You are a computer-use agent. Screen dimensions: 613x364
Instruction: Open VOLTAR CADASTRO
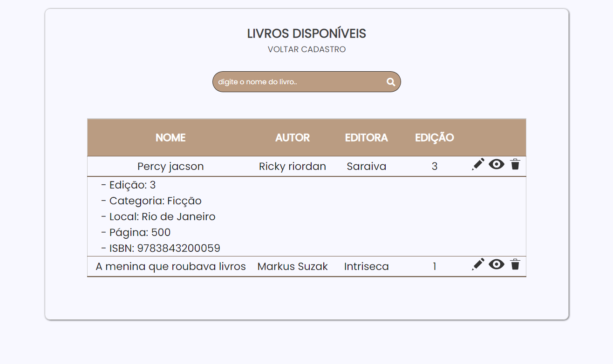point(306,49)
